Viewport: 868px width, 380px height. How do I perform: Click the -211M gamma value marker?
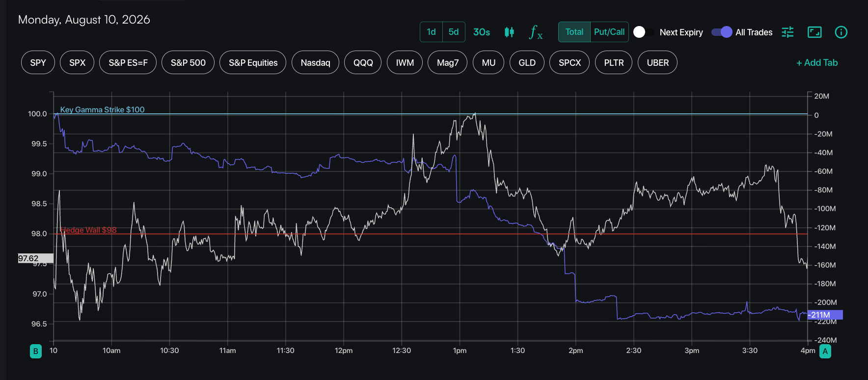pos(825,315)
